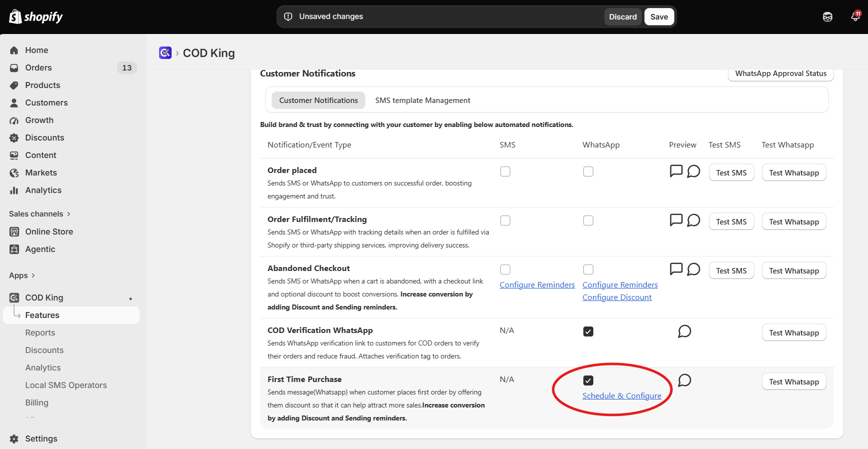
Task: Send Test SMS for Order placed
Action: [x=731, y=172]
